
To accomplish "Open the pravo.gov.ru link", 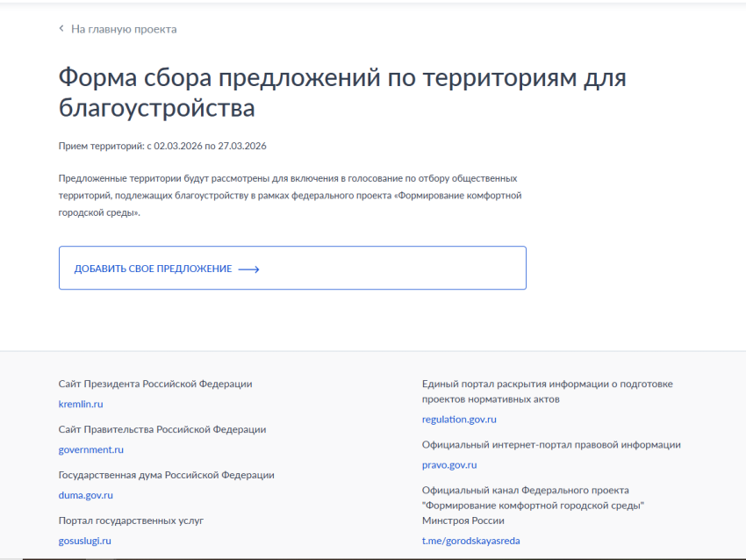I will coord(448,464).
